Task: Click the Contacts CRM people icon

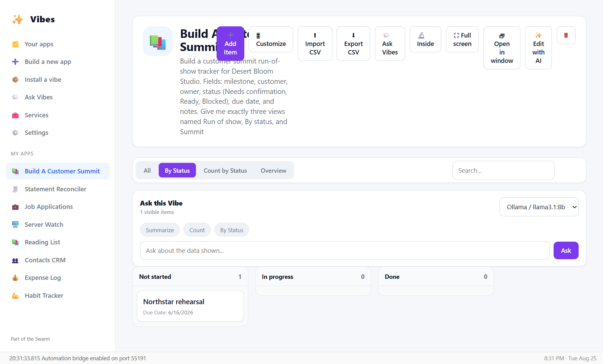Action: tap(15, 260)
